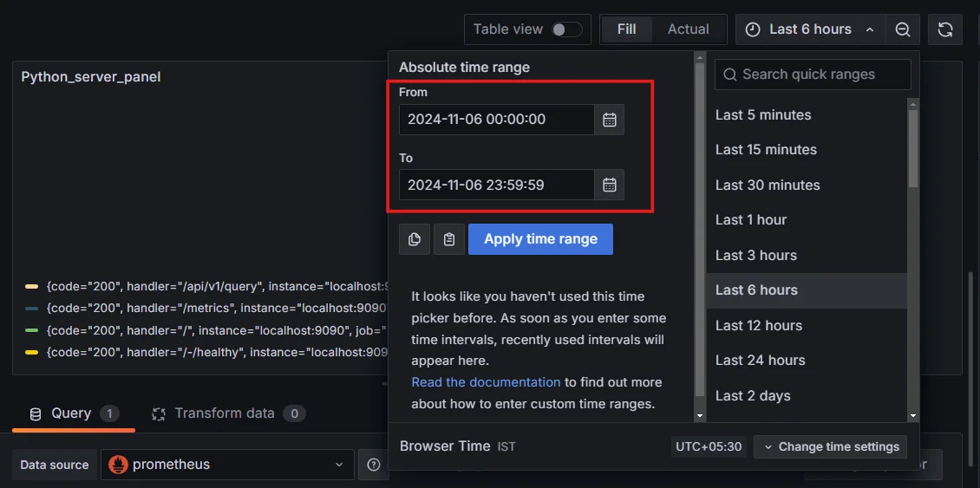This screenshot has width=980, height=488.
Task: Choose Last 5 minutes quick range
Action: pyautogui.click(x=807, y=115)
